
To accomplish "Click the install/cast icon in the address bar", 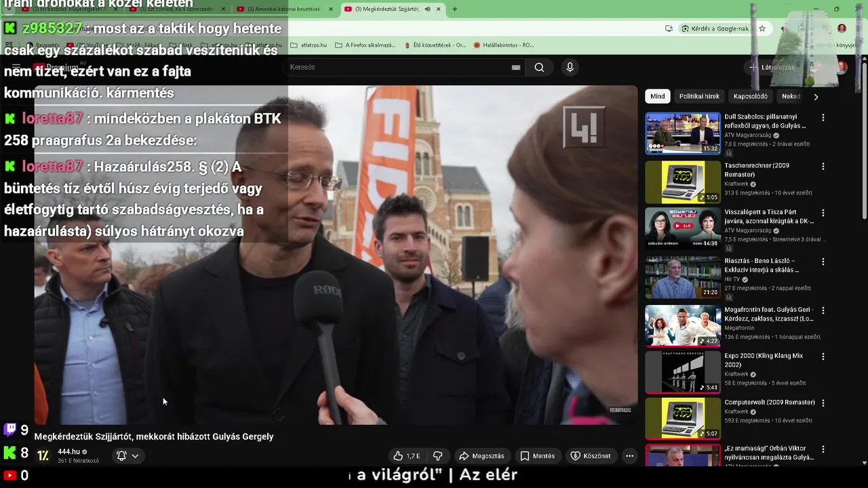I will pos(669,28).
